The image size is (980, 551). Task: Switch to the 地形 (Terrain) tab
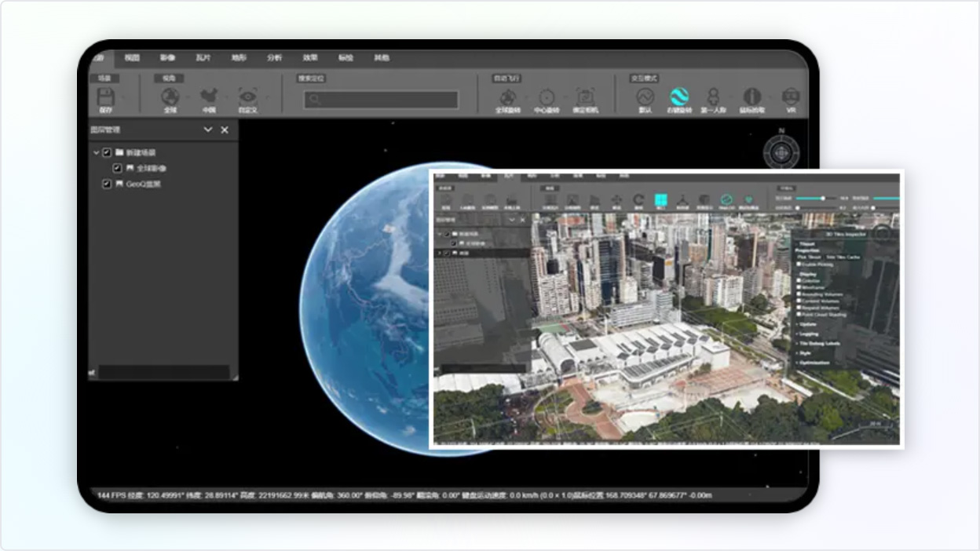tap(239, 58)
